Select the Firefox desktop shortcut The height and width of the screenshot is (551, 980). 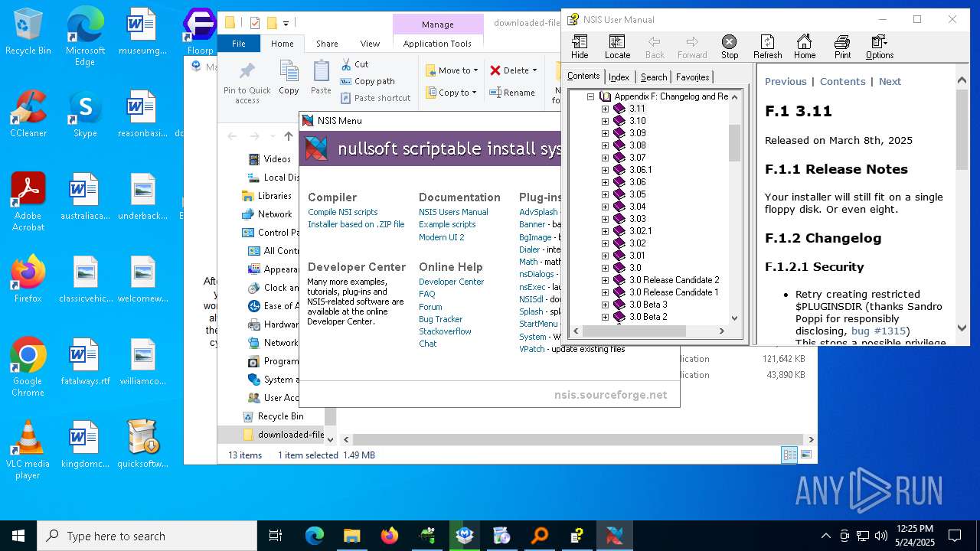(x=28, y=279)
